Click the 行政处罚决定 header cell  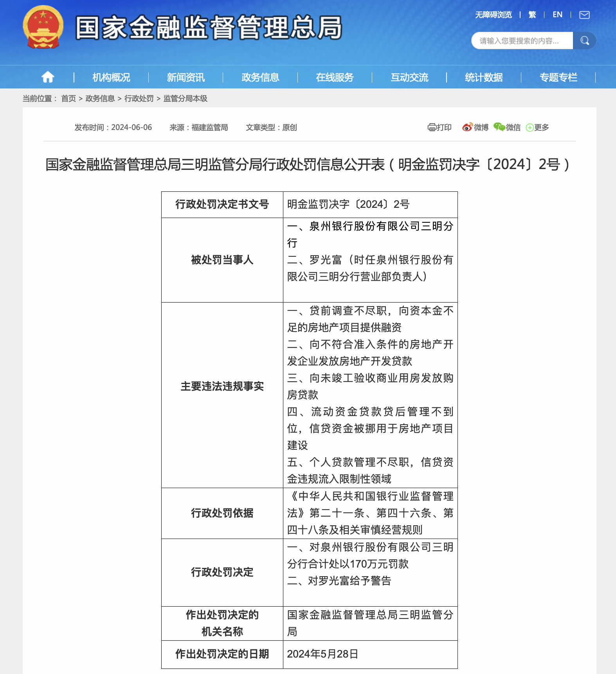pyautogui.click(x=222, y=572)
